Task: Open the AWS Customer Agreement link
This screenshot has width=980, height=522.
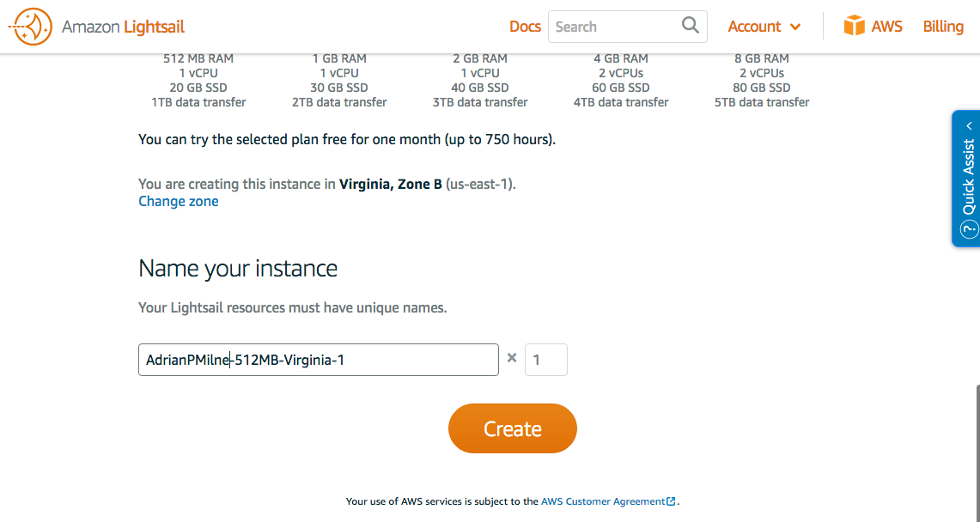Action: coord(602,501)
